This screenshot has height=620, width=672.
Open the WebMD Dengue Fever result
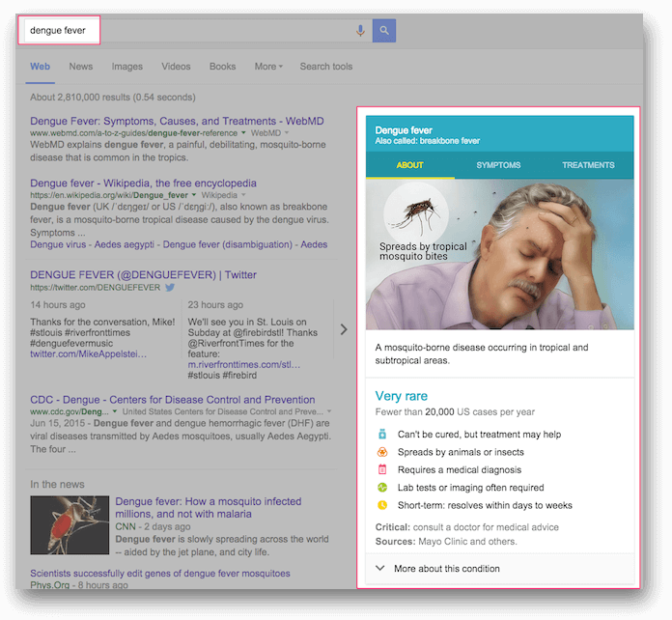pos(177,121)
